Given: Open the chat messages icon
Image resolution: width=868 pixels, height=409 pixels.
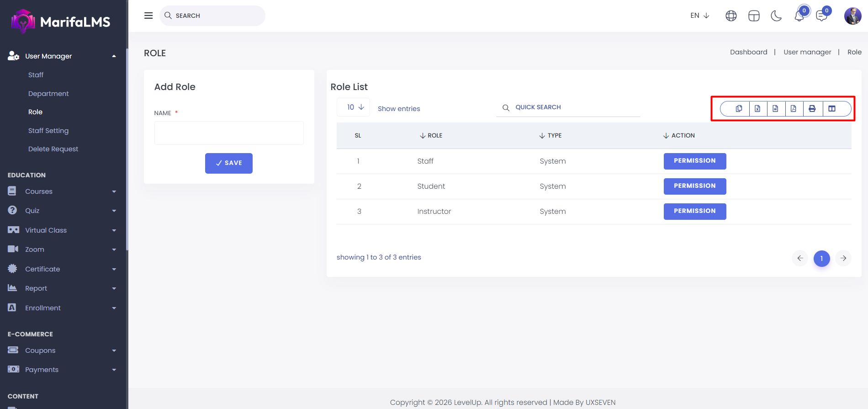Looking at the screenshot, I should 821,16.
